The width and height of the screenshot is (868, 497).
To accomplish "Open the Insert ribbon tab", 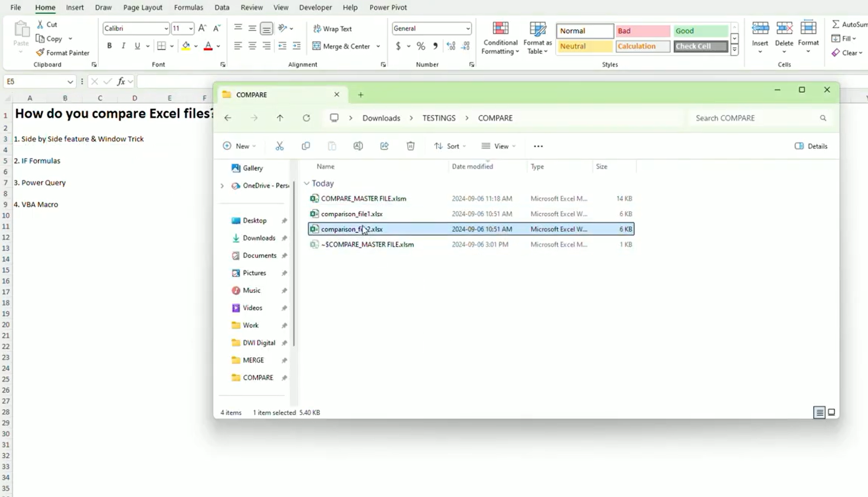I will [x=75, y=7].
